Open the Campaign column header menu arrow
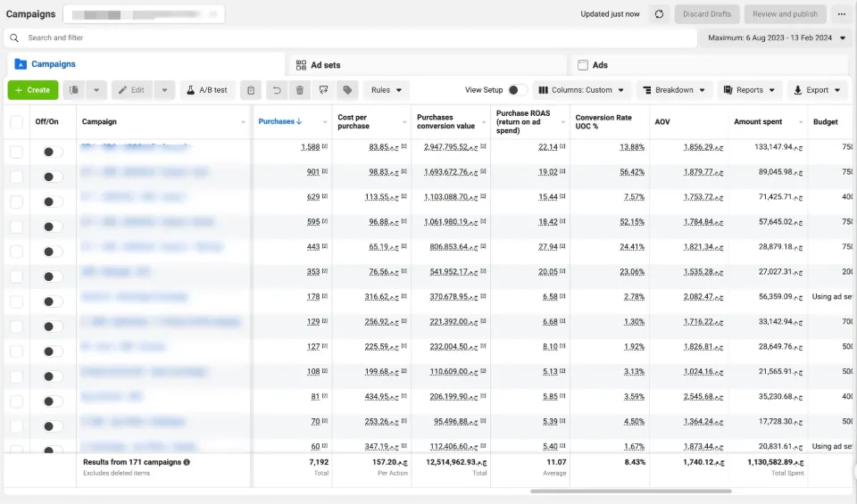857x504 pixels. point(243,122)
